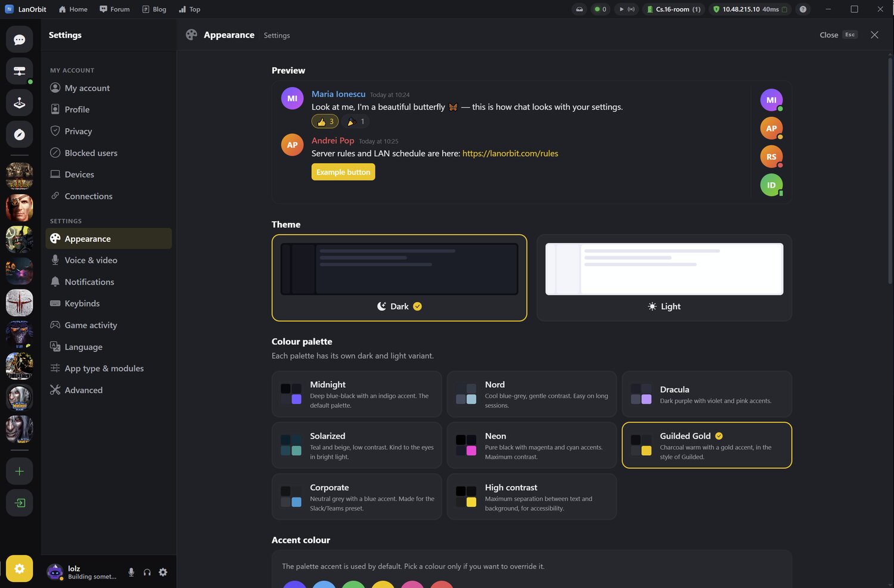Open user settings gear next to headphones

(x=163, y=572)
